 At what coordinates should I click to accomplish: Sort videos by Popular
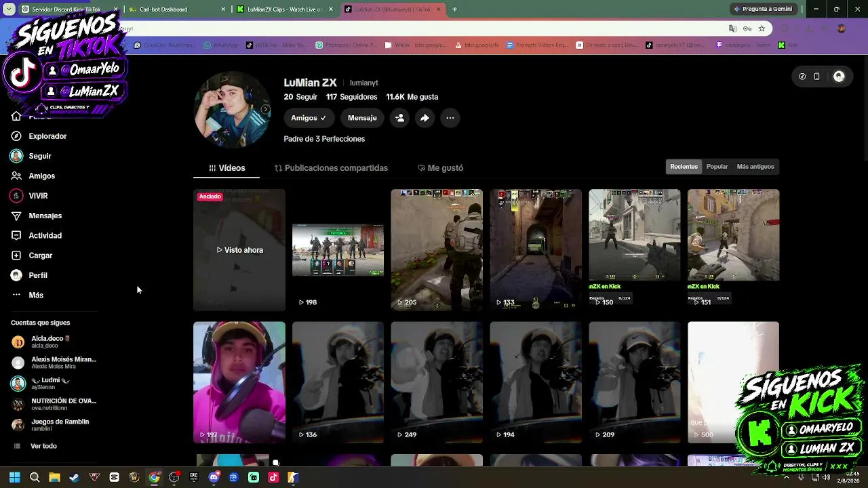click(x=717, y=167)
